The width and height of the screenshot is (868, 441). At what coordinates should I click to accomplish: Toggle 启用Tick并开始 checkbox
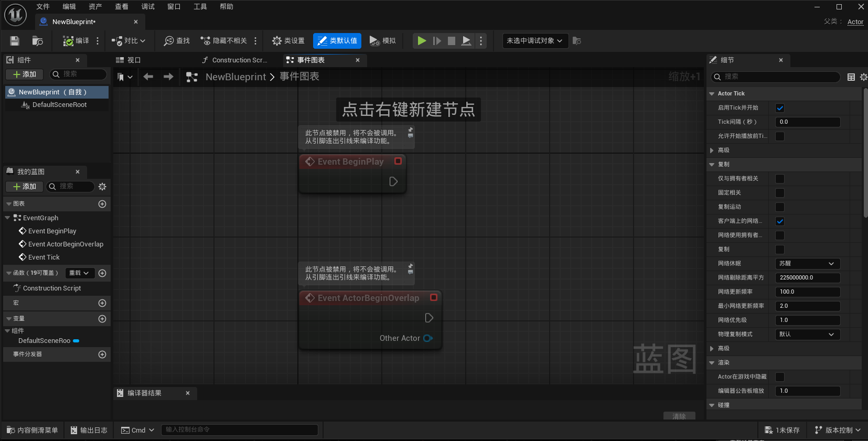[x=780, y=108]
